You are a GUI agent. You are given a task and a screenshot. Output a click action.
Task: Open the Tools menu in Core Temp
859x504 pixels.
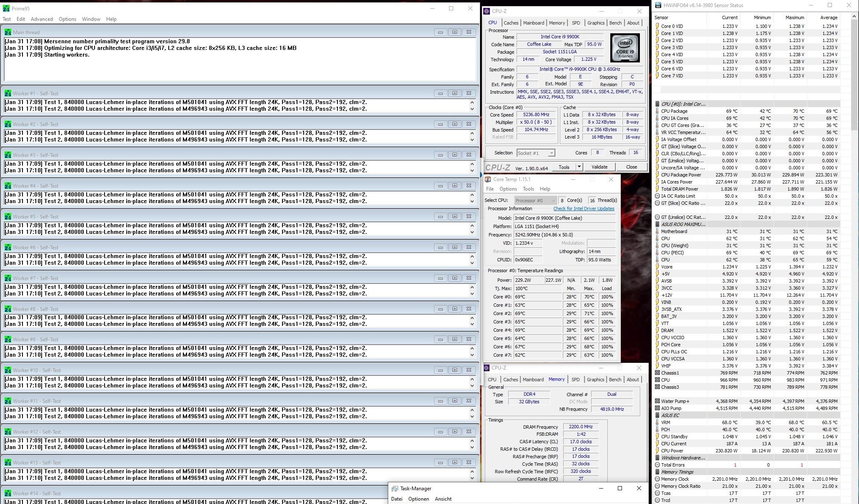(x=528, y=189)
